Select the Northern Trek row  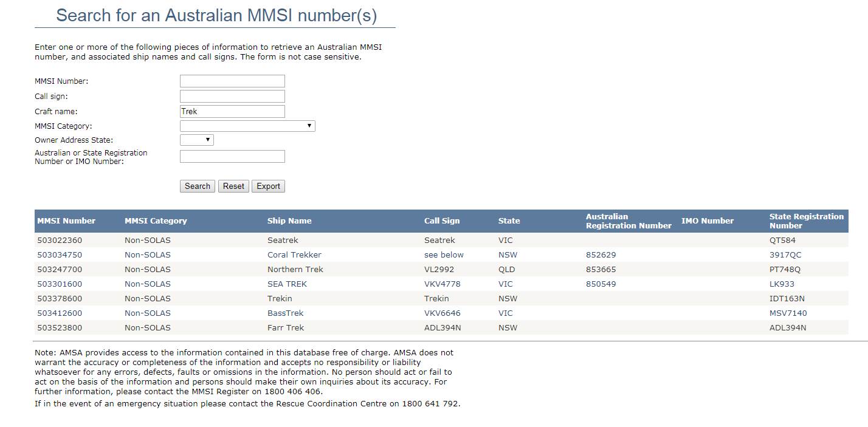[x=295, y=270]
